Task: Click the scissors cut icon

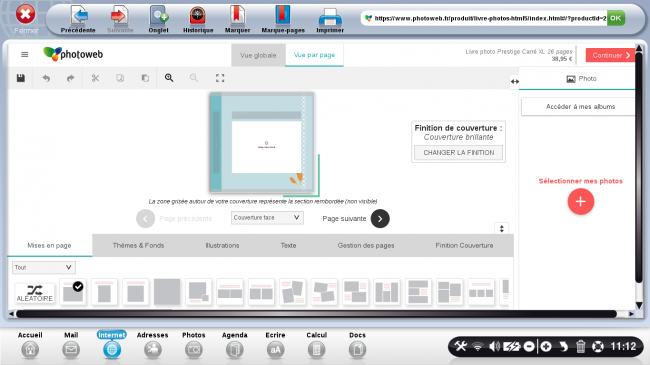Action: pyautogui.click(x=95, y=78)
